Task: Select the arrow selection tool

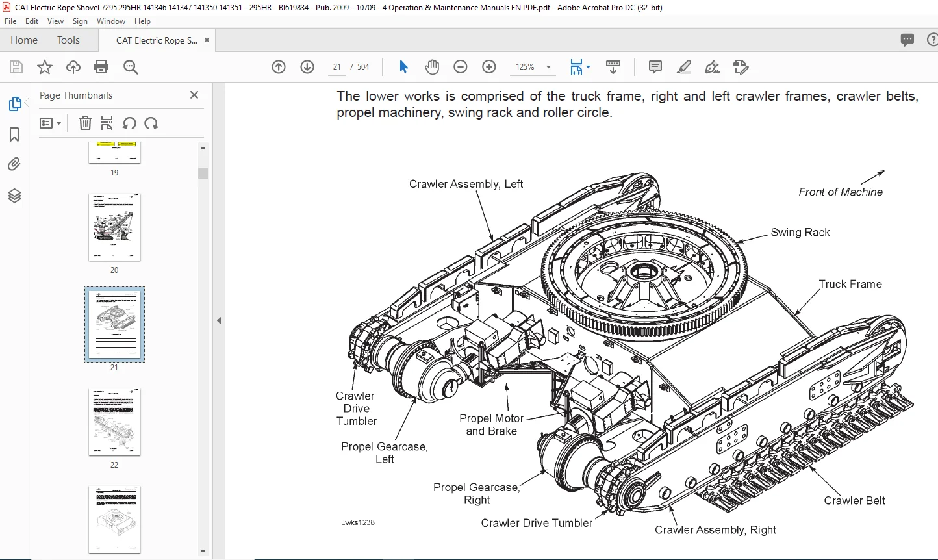Action: point(403,67)
